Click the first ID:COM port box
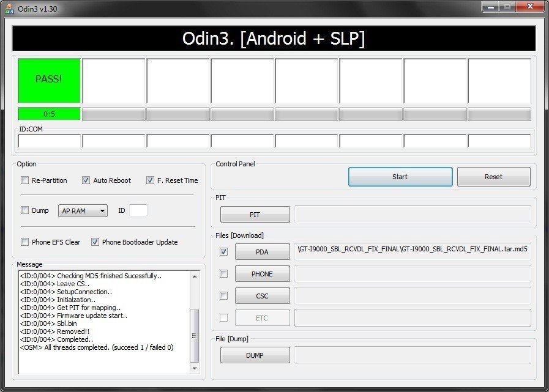The width and height of the screenshot is (549, 392). (50, 141)
